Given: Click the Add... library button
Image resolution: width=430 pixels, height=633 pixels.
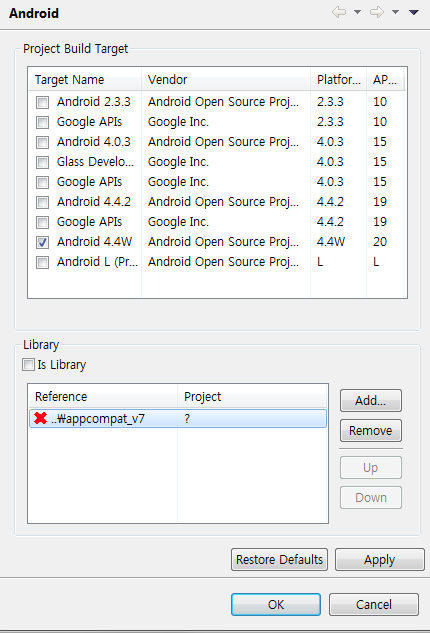Looking at the screenshot, I should [371, 400].
